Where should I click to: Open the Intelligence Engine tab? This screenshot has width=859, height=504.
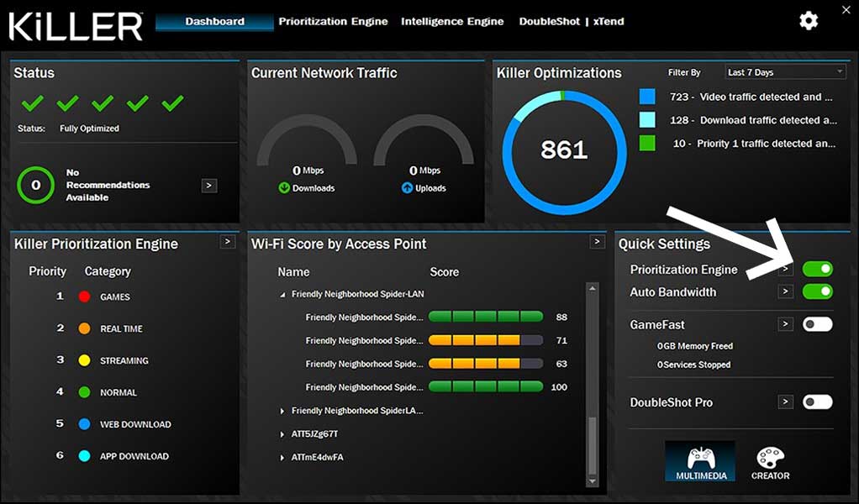[x=452, y=22]
